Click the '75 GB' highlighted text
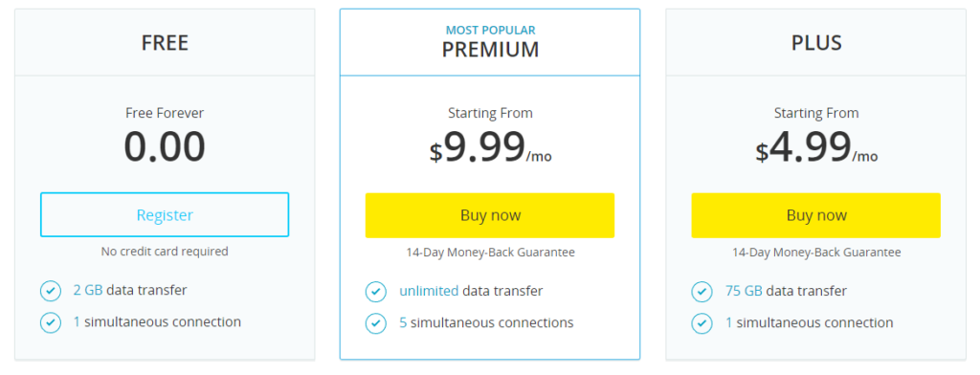980x375 pixels. 744,291
